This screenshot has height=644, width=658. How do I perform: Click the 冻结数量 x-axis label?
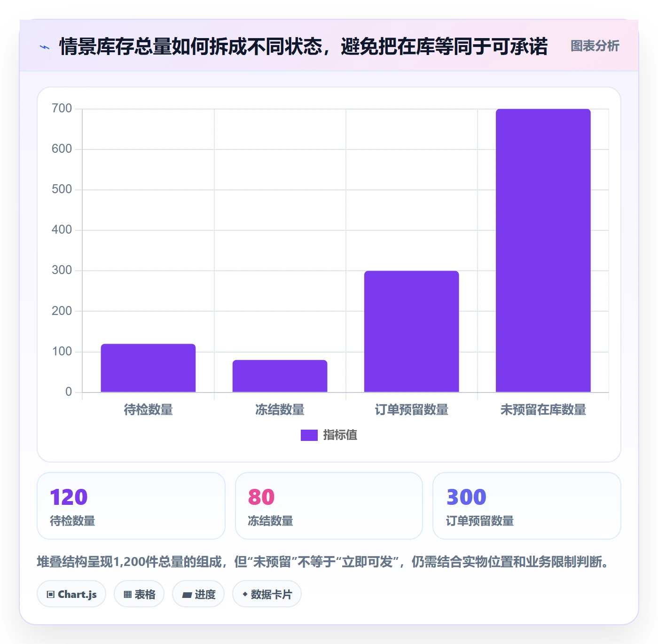pos(280,410)
